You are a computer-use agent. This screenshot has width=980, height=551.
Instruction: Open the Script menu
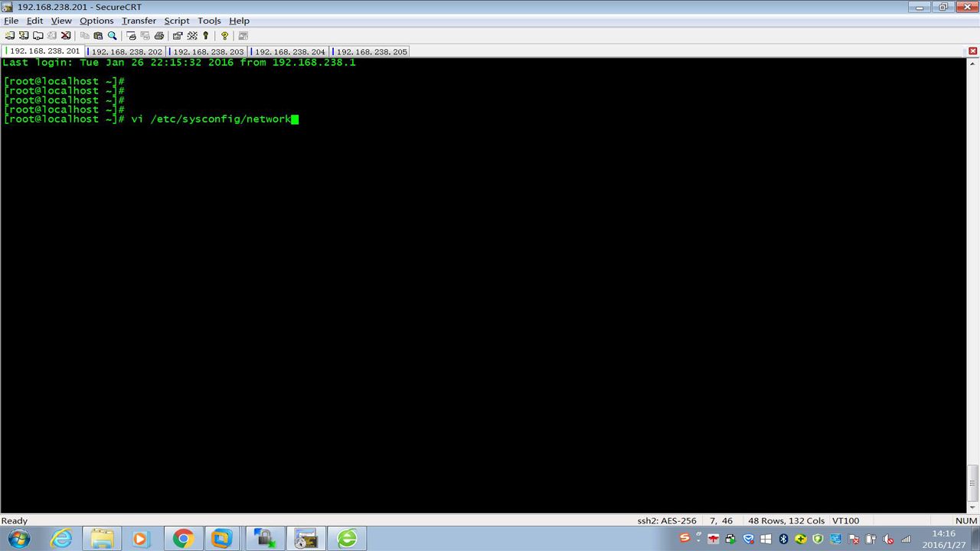[x=177, y=21]
